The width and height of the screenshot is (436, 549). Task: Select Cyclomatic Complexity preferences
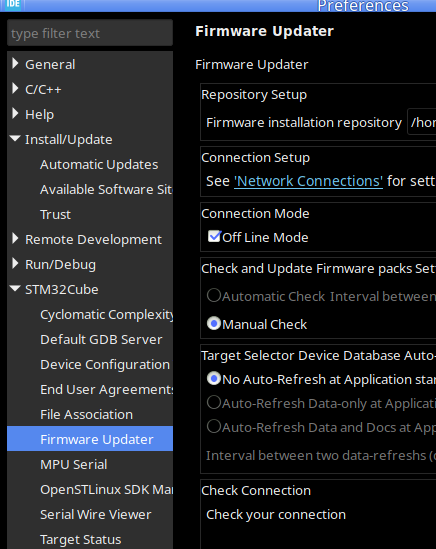(106, 315)
